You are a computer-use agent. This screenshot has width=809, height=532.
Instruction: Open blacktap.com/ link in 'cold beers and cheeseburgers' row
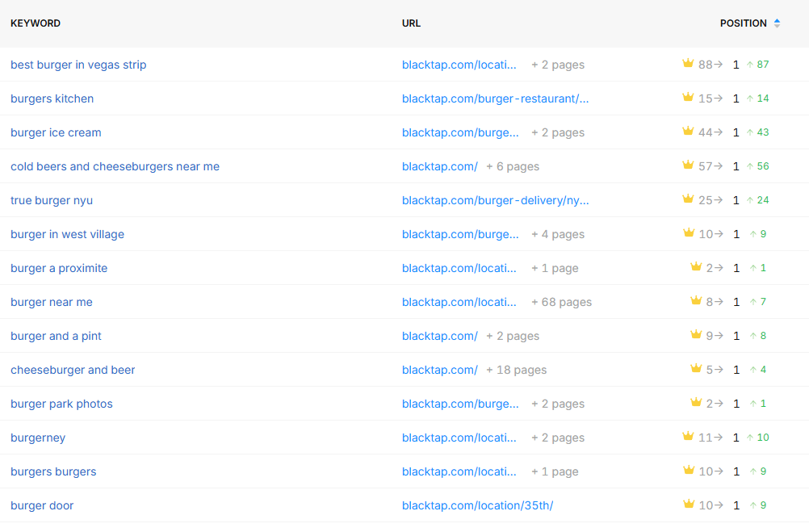439,166
